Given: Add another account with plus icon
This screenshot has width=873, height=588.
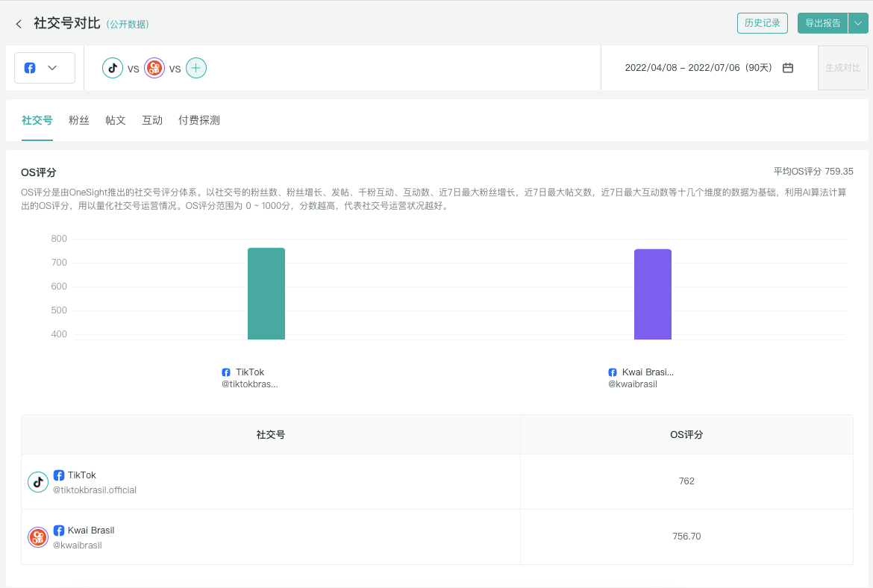Looking at the screenshot, I should tap(196, 68).
